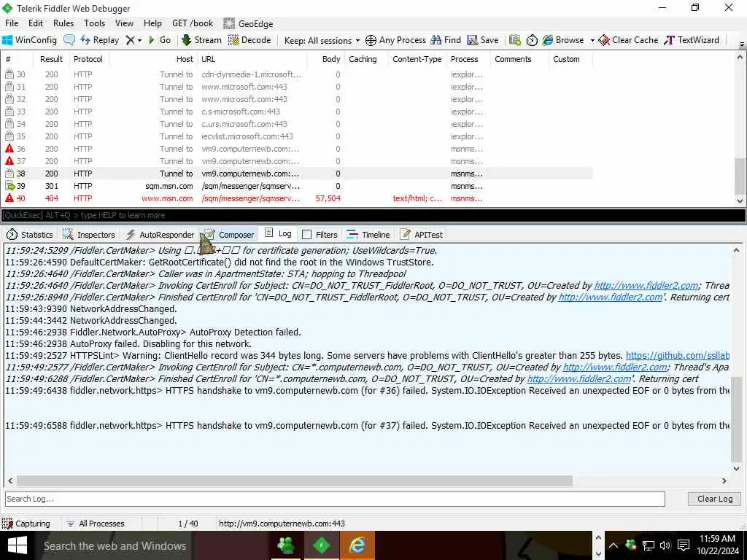Viewport: 747px width, 560px height.
Task: Open the Edit menu
Action: coord(36,23)
